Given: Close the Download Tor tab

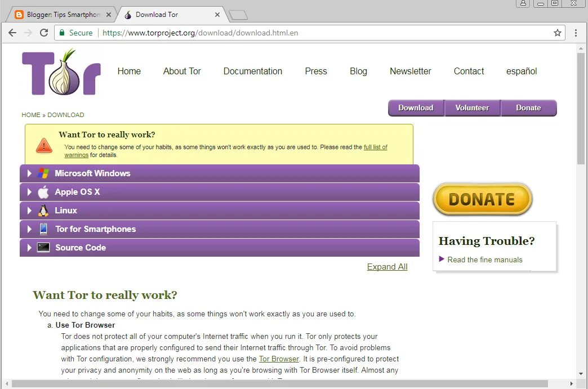Looking at the screenshot, I should 217,15.
